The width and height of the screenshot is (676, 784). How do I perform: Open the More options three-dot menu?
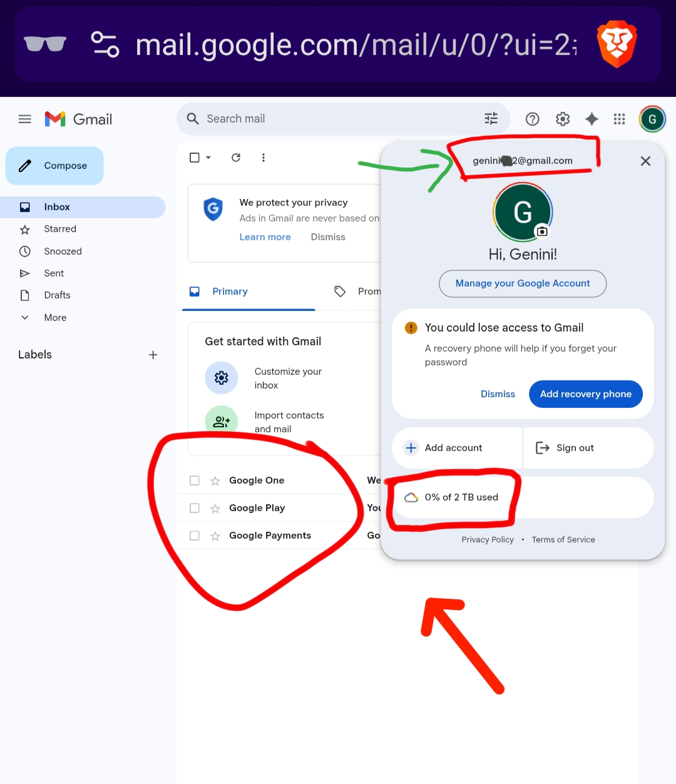tap(264, 158)
